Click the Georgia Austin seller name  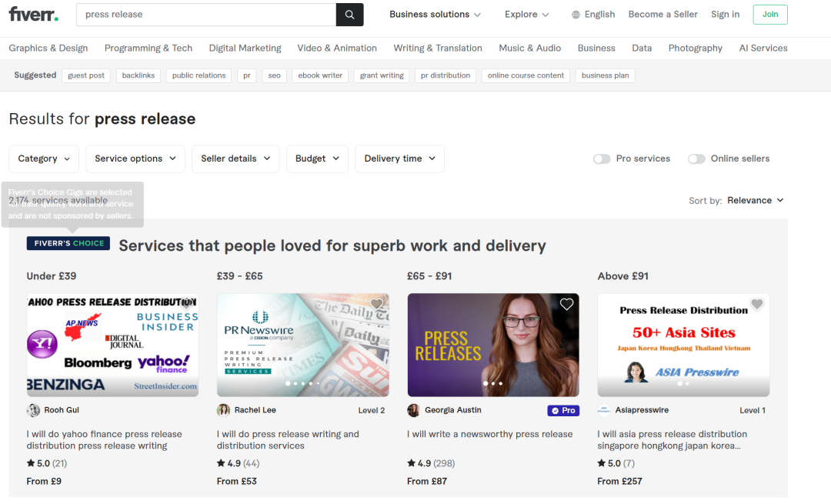point(453,410)
